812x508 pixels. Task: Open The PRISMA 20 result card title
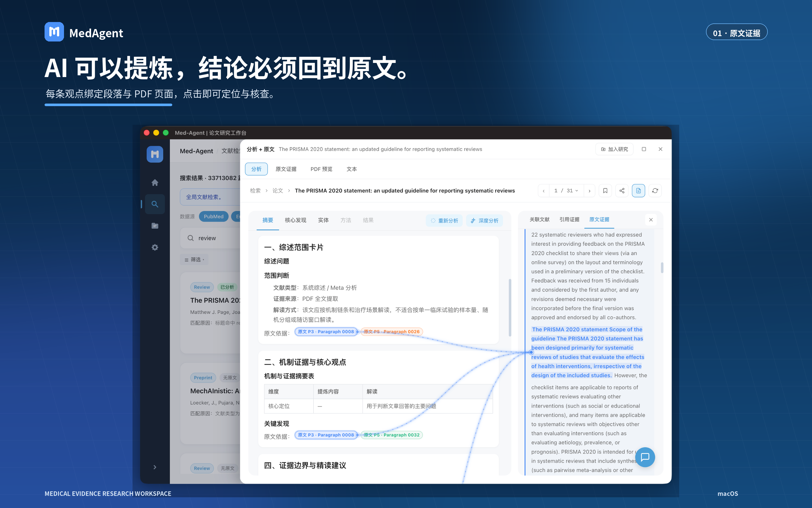click(215, 300)
